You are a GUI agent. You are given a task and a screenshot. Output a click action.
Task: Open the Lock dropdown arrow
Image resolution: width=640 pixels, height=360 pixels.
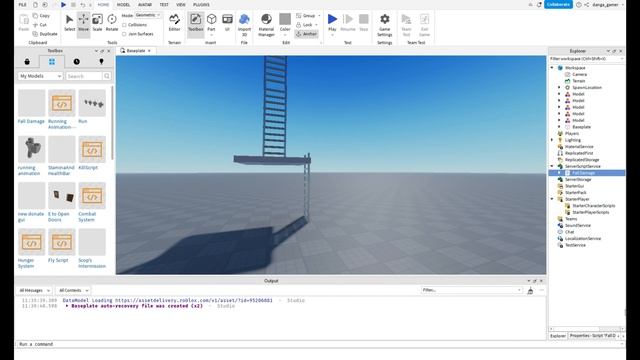pyautogui.click(x=316, y=25)
